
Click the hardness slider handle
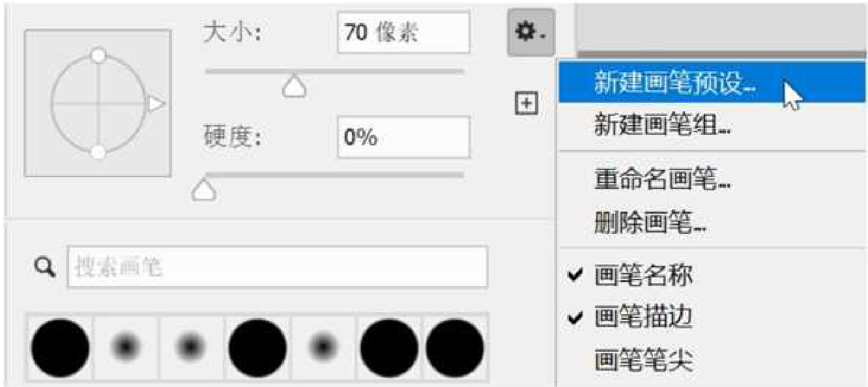pyautogui.click(x=205, y=190)
